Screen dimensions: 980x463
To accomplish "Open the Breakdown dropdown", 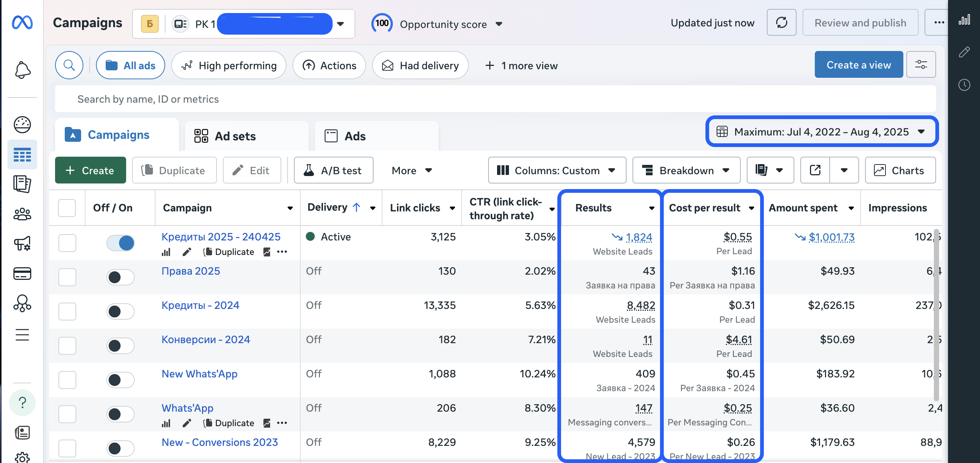I will 686,170.
